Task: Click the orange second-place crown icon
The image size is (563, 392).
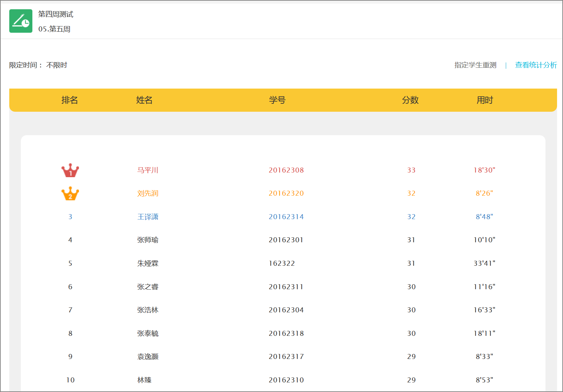Action: 70,193
